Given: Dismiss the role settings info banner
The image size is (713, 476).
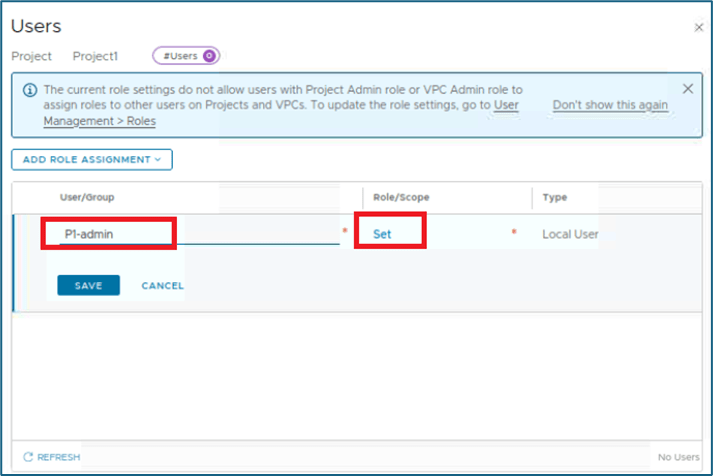Looking at the screenshot, I should (x=687, y=89).
